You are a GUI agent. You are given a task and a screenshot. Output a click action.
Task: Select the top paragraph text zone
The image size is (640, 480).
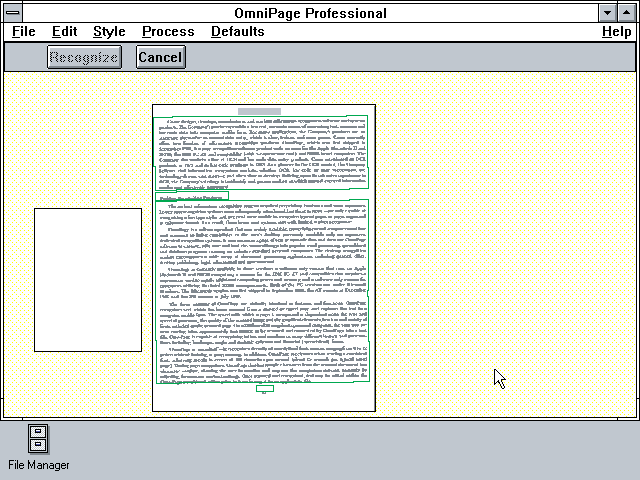pos(261,153)
